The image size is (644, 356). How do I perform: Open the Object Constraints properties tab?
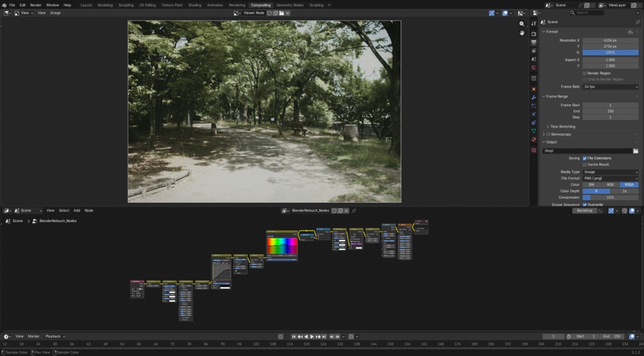click(533, 123)
